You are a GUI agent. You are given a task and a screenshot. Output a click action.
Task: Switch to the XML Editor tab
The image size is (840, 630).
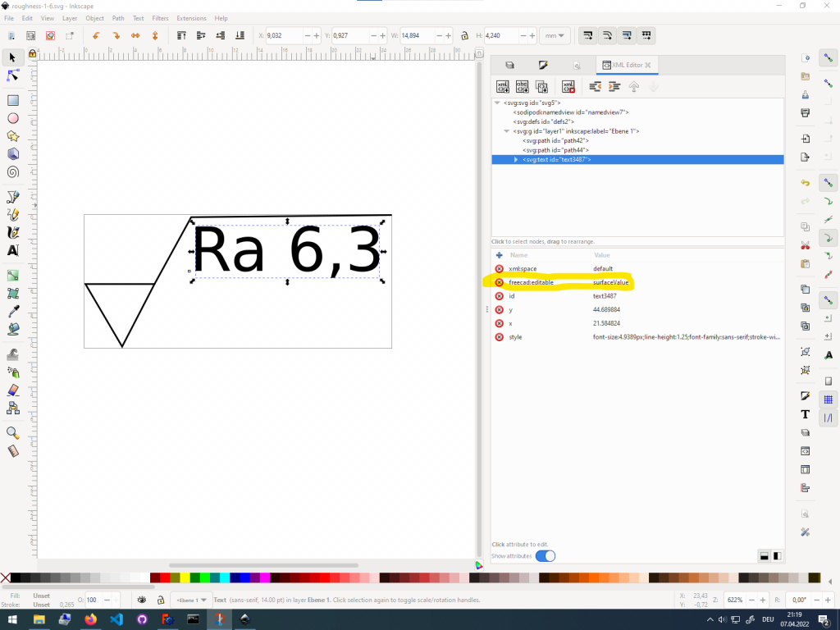(x=627, y=65)
